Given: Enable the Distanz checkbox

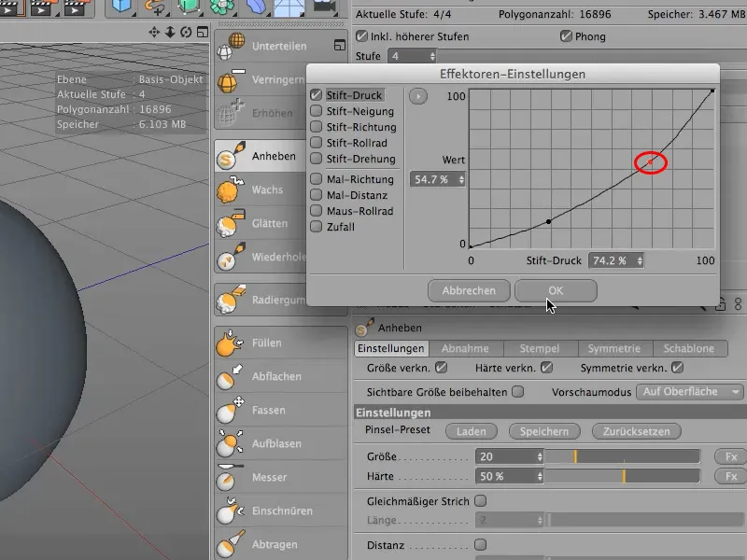Looking at the screenshot, I should click(481, 544).
